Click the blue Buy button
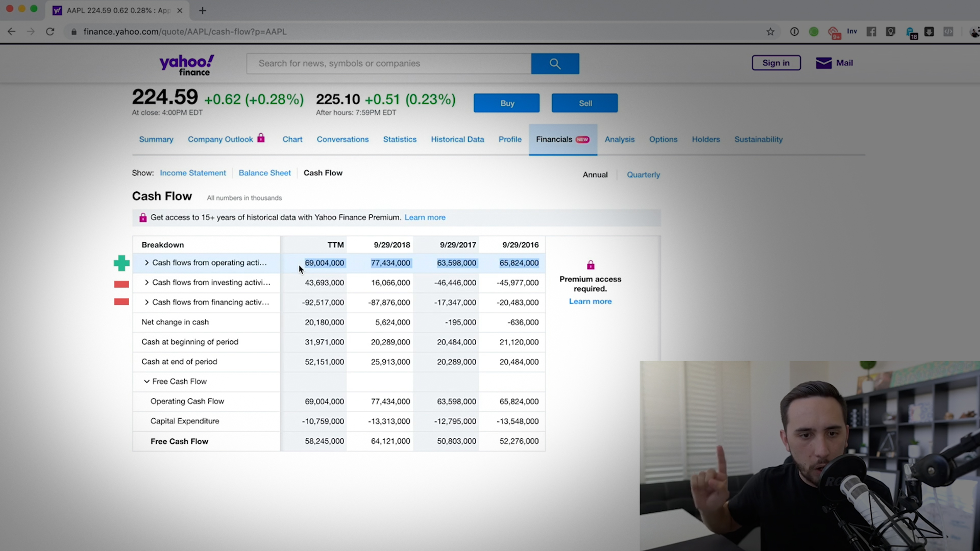This screenshot has width=980, height=551. tap(506, 103)
